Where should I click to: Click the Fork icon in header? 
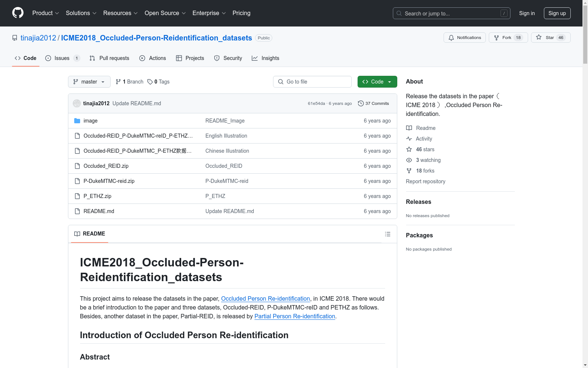pyautogui.click(x=496, y=38)
